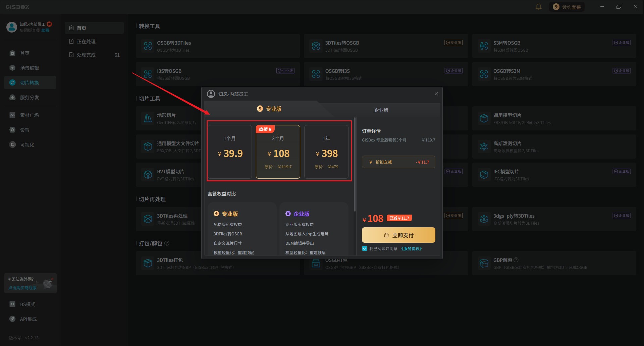The height and width of the screenshot is (346, 644).
Task: Click the 折扣立减 discount row
Action: coord(398,162)
